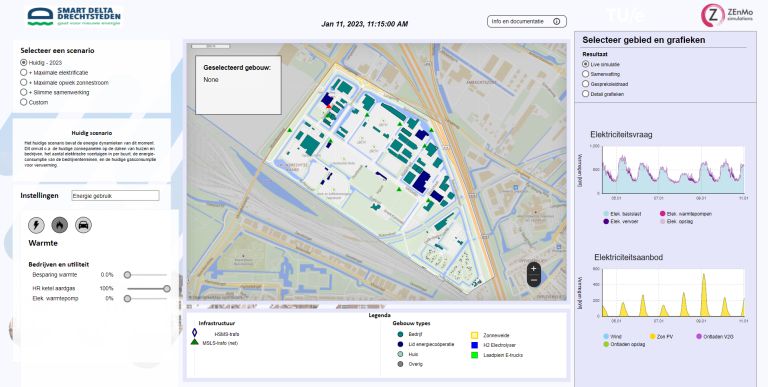Click the Infrastructuur legend heading
Image resolution: width=768 pixels, height=387 pixels.
click(216, 323)
